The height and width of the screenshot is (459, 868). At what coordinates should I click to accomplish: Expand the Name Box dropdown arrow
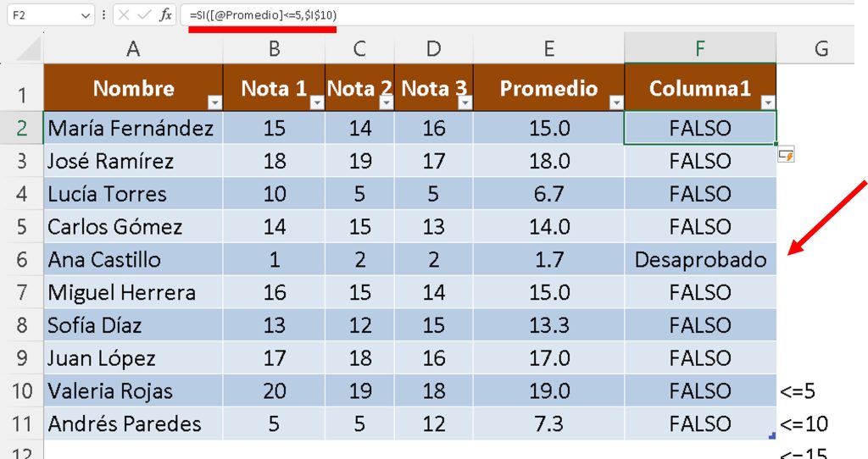point(86,16)
